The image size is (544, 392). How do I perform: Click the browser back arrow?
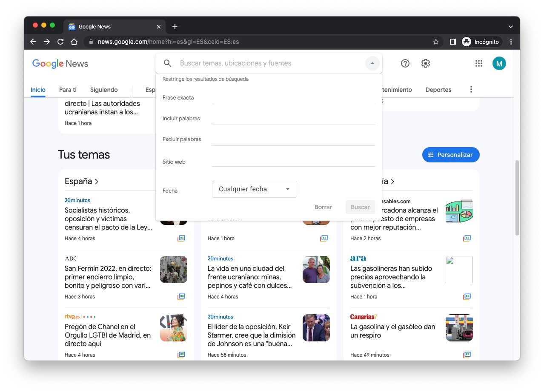tap(33, 42)
